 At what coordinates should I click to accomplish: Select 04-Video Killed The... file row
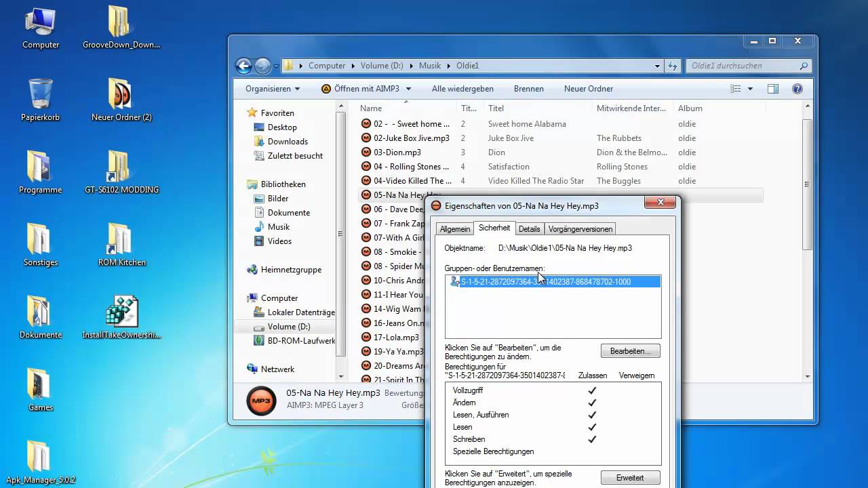(559, 181)
